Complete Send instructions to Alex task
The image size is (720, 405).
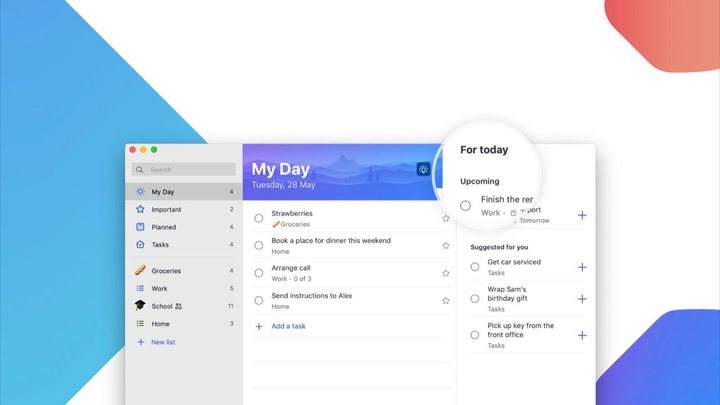tap(259, 301)
